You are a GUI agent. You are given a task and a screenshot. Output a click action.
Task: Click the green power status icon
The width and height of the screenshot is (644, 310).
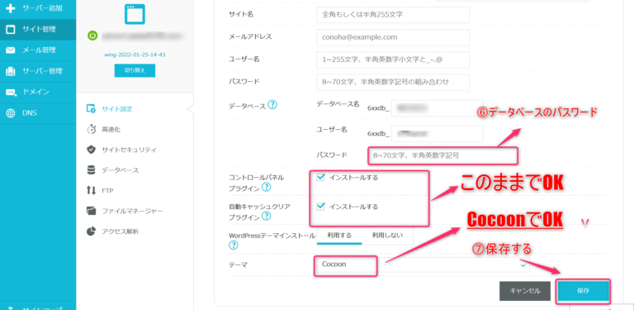click(x=92, y=36)
